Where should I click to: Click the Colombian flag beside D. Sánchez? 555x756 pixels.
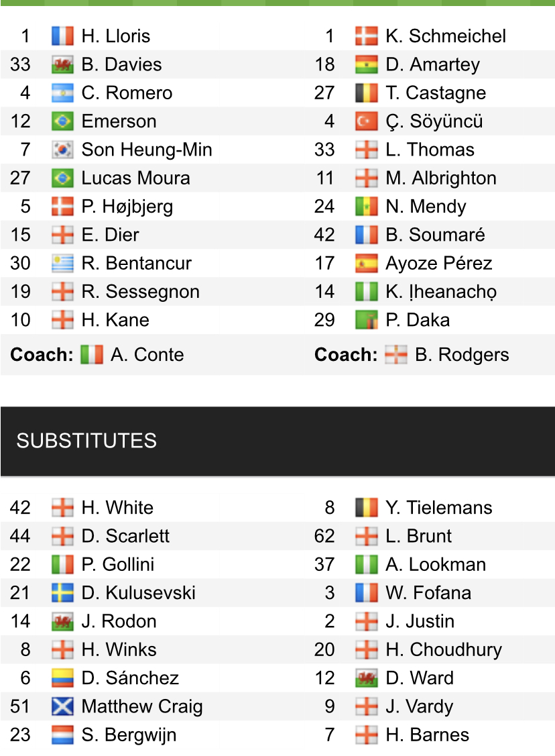pyautogui.click(x=62, y=678)
